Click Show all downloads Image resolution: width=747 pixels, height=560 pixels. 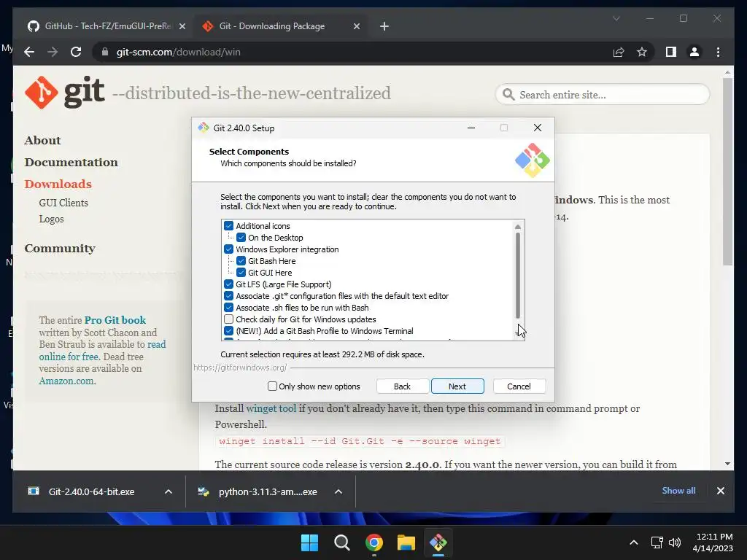(678, 491)
